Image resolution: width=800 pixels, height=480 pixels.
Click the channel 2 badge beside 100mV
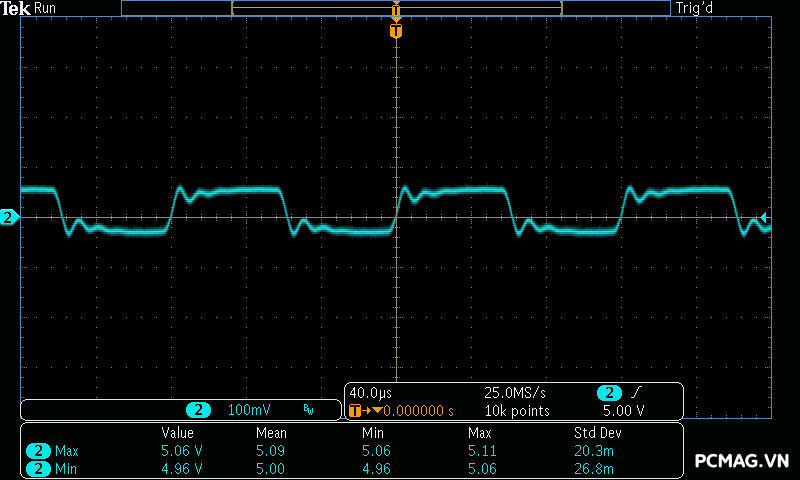199,410
